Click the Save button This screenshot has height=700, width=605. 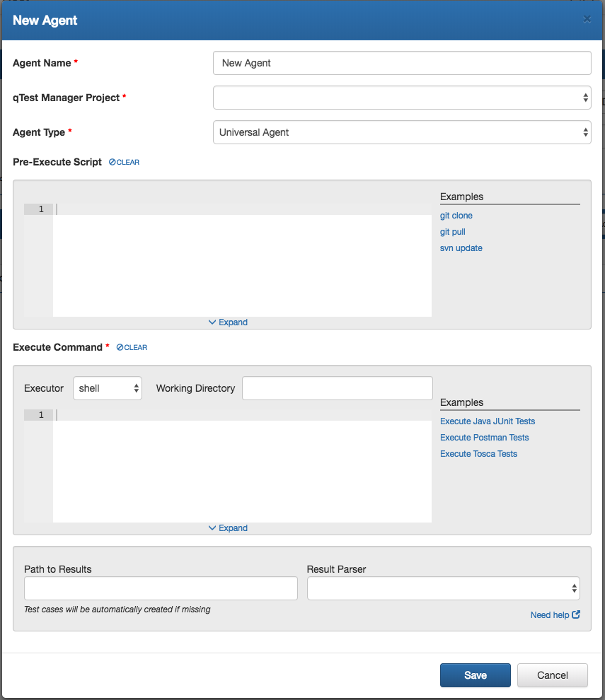(475, 675)
